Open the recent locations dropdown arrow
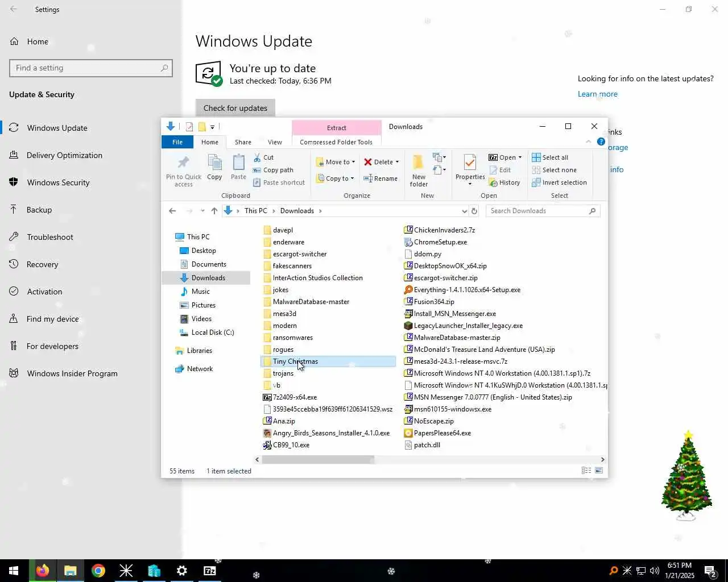Viewport: 728px width, 582px height. pos(202,211)
